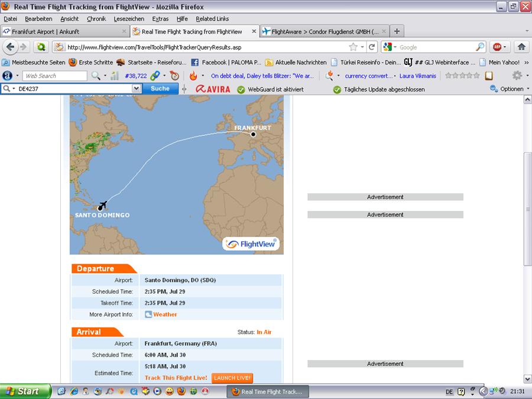Image resolution: width=532 pixels, height=399 pixels.
Task: Click the help question-mark icon in the tray
Action: click(461, 391)
